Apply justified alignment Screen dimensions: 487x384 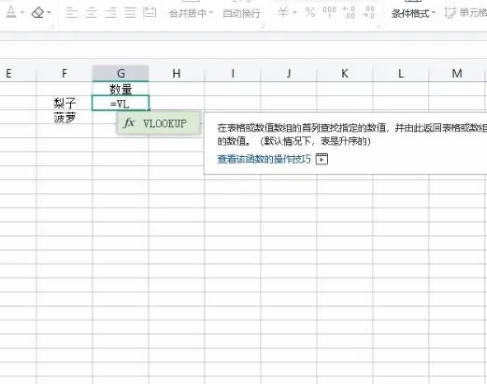[x=130, y=13]
